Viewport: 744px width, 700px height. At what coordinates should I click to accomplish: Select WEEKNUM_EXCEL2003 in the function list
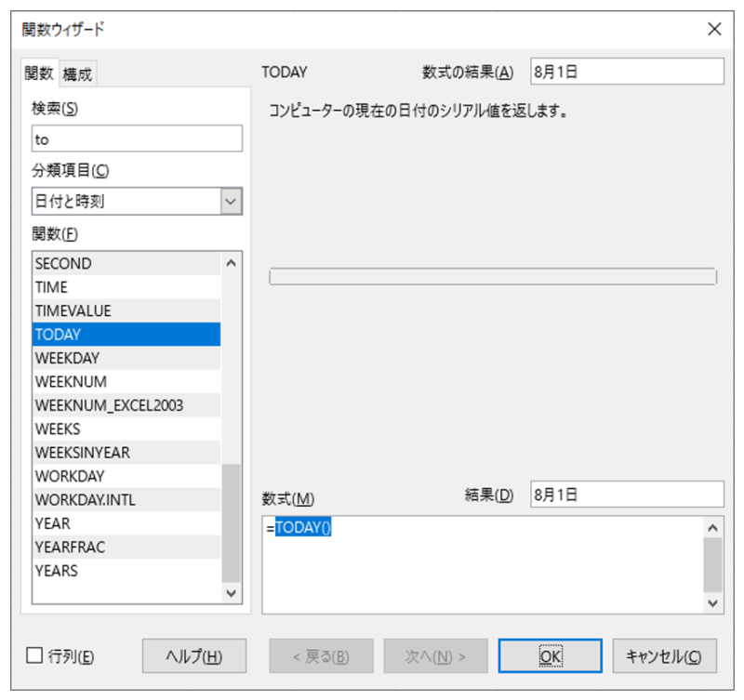click(126, 405)
